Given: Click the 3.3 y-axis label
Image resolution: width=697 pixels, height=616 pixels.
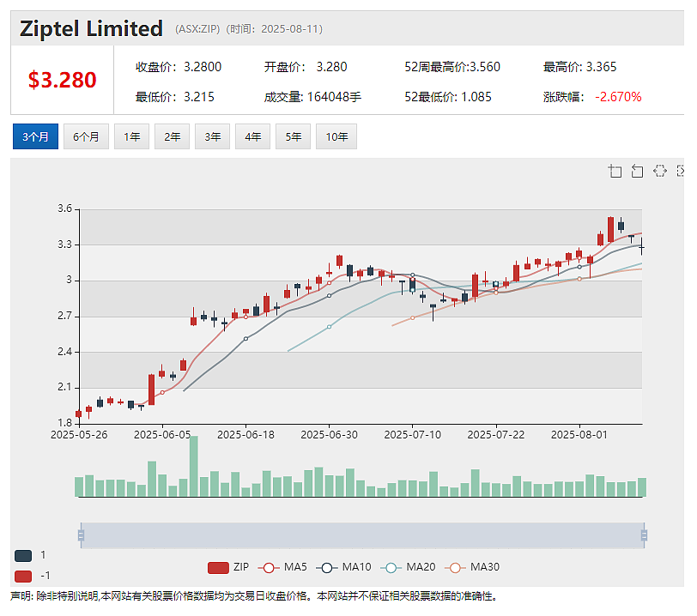Looking at the screenshot, I should 65,245.
